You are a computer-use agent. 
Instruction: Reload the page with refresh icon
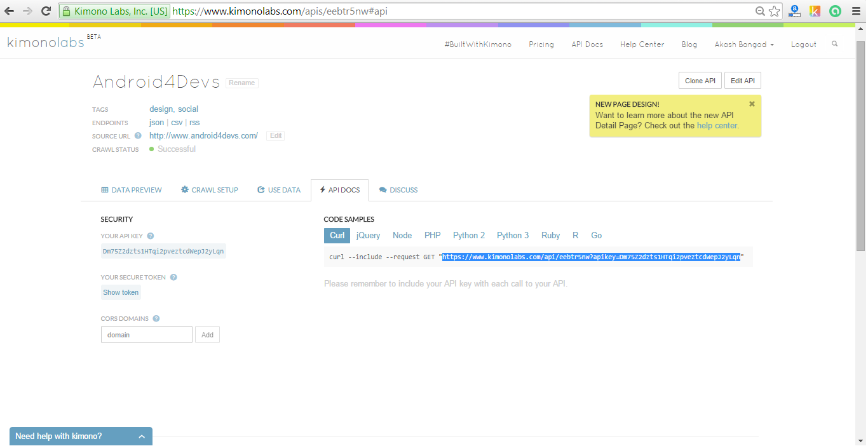pos(46,11)
